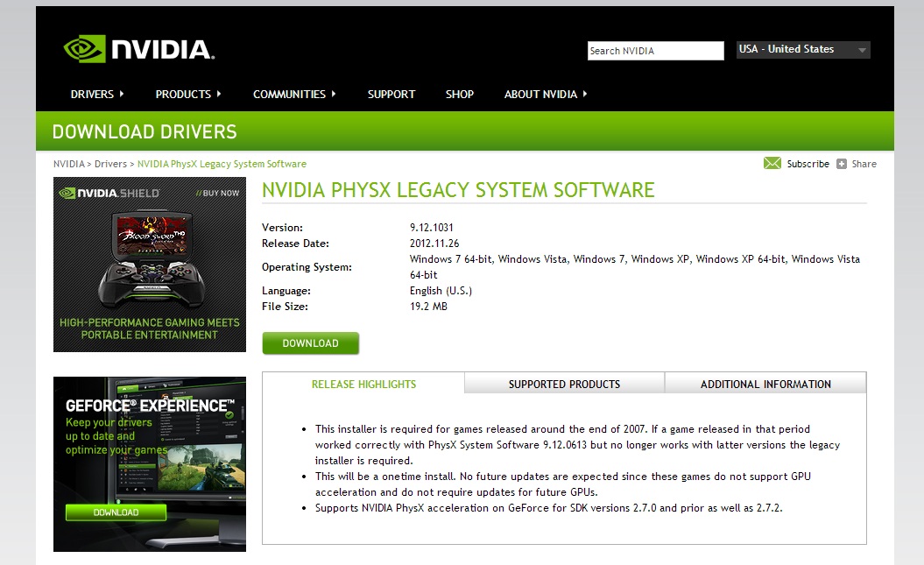Click the bullet starting 'Supports NVIDIA PhysX acceleration'
The image size is (924, 565).
548,508
